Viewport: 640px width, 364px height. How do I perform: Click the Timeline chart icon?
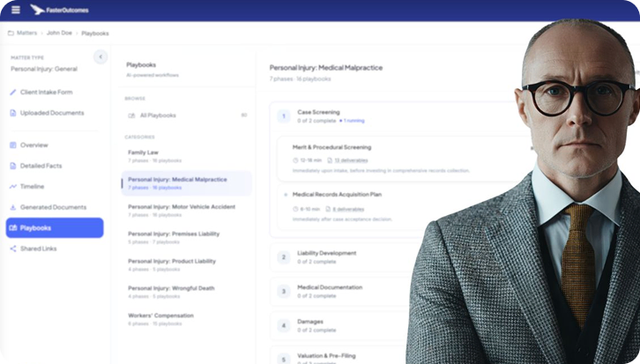click(x=13, y=187)
